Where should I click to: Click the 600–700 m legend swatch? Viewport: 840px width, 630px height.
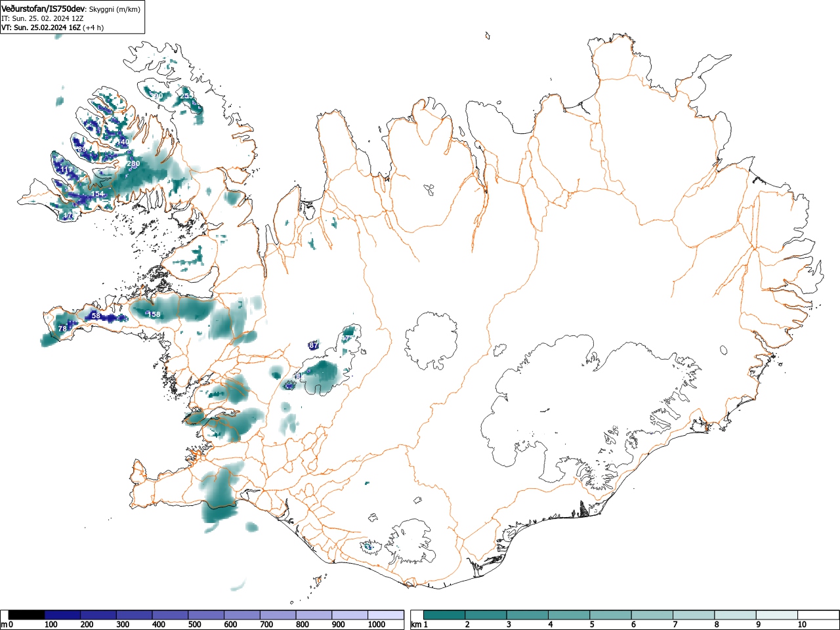[242, 615]
